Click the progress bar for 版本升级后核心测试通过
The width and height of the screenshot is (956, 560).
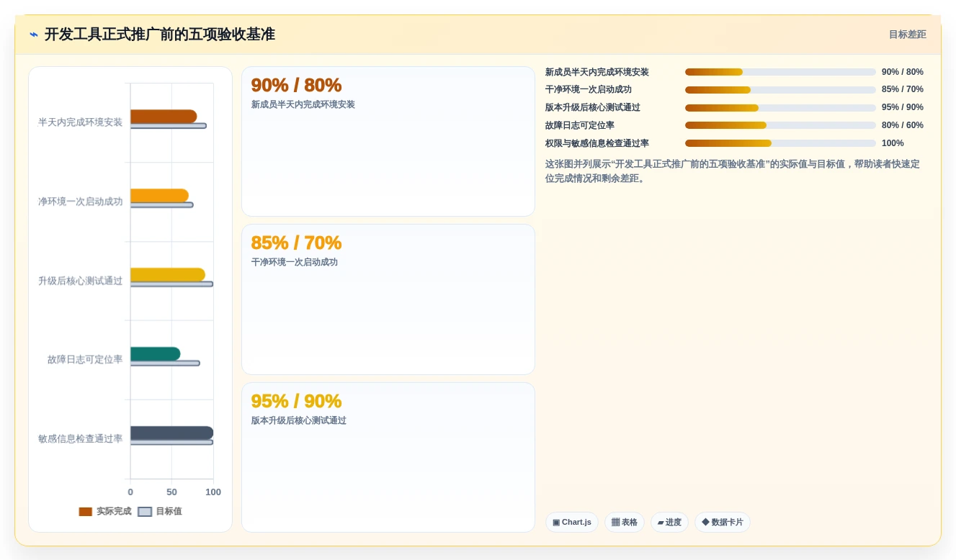[780, 108]
